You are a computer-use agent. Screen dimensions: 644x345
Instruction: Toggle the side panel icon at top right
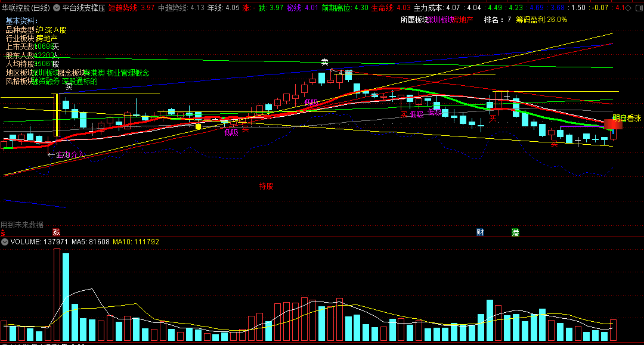click(x=639, y=8)
